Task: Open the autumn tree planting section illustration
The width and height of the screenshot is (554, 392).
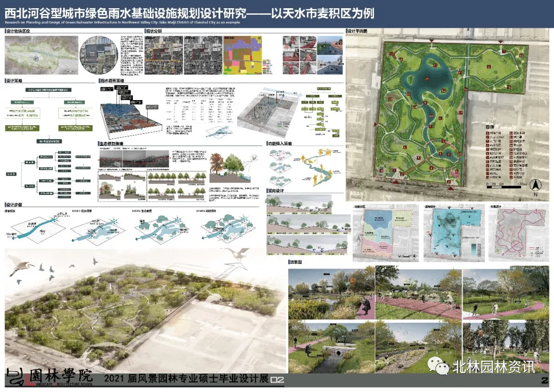Action: click(x=233, y=168)
